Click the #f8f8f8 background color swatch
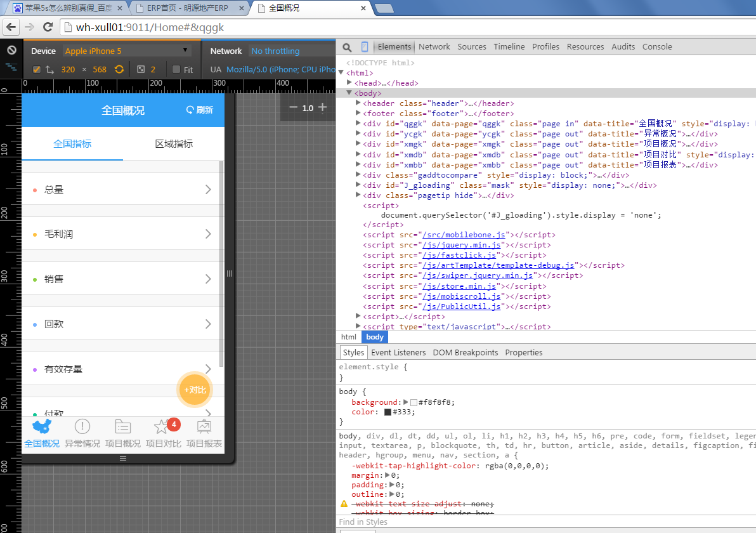The width and height of the screenshot is (756, 533). coord(413,402)
